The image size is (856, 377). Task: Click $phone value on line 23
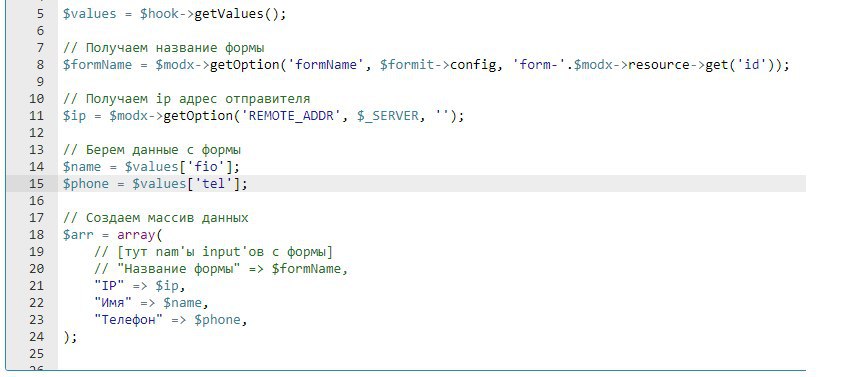point(217,320)
